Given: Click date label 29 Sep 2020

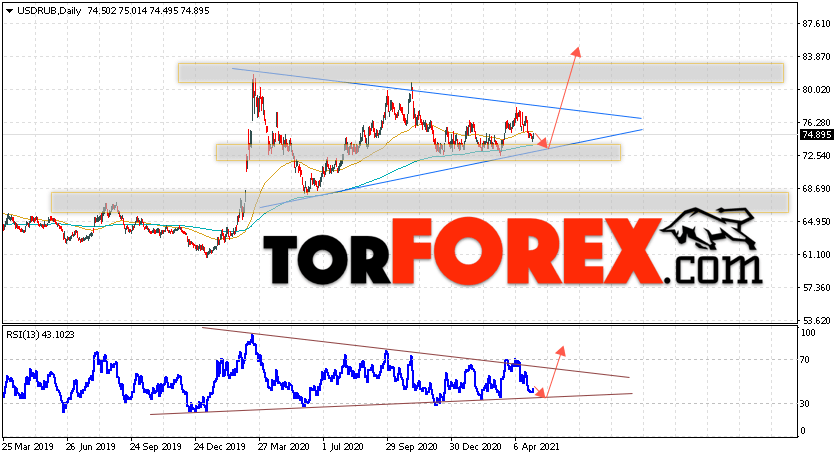Looking at the screenshot, I should [412, 446].
